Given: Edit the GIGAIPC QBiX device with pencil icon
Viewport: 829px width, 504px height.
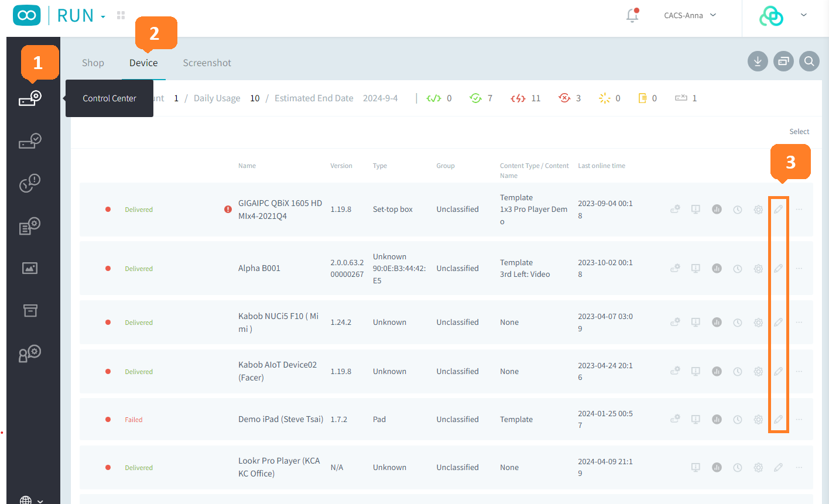Looking at the screenshot, I should [778, 209].
